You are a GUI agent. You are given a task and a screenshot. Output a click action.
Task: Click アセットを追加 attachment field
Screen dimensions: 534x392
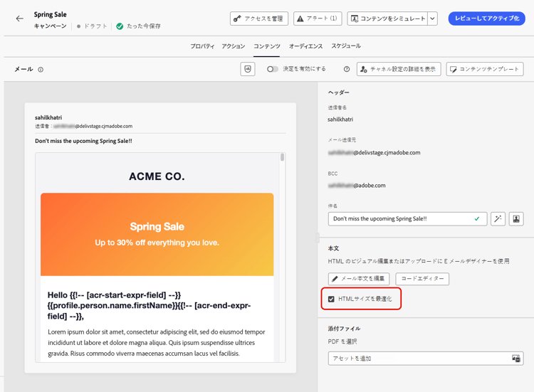[426, 359]
